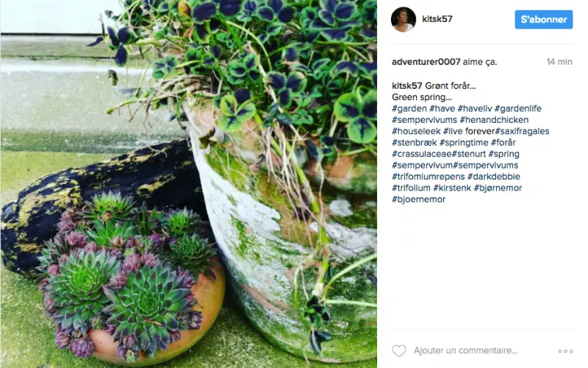This screenshot has width=588, height=368.
Task: Open the #crassulaceae hashtag
Action: [421, 154]
